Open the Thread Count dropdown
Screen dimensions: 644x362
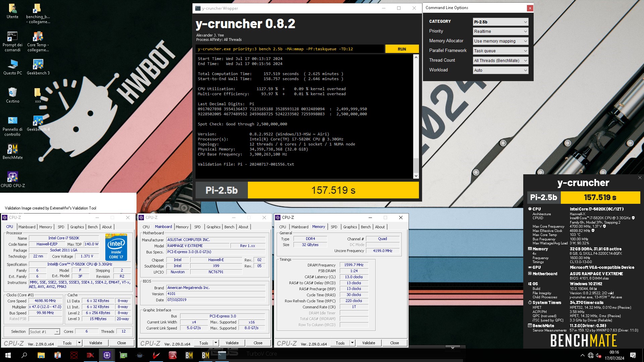tap(500, 60)
